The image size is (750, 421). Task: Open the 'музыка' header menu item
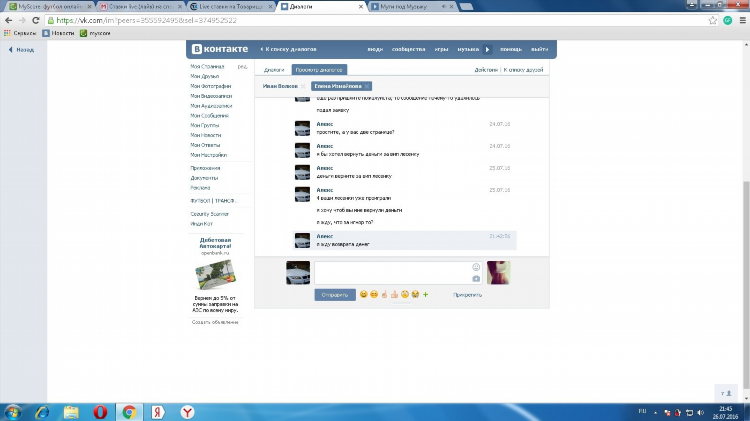[x=468, y=49]
